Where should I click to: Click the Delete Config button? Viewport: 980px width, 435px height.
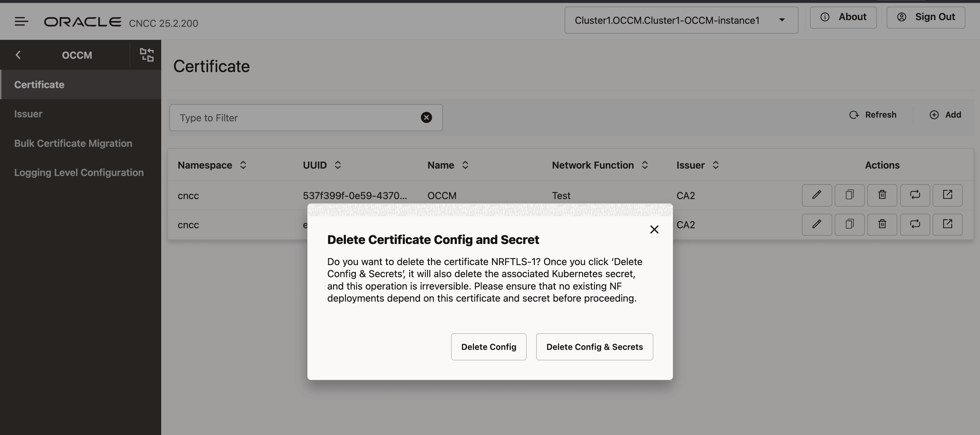click(488, 347)
